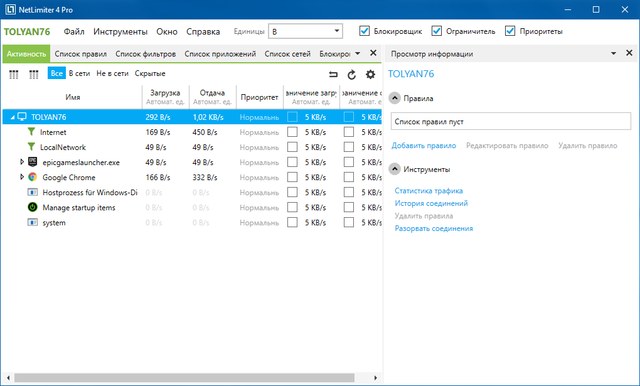This screenshot has height=386, width=640.
Task: Enable download limit checkbox for Google Chrome
Action: point(292,177)
